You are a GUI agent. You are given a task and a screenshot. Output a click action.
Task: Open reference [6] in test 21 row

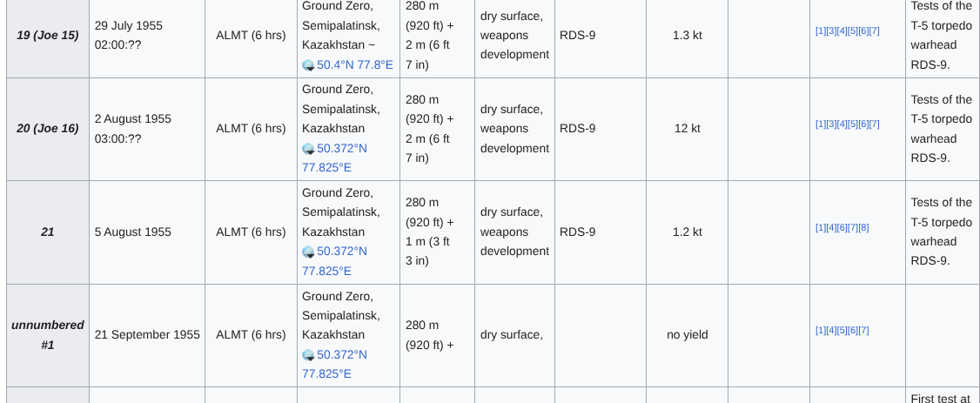(842, 228)
